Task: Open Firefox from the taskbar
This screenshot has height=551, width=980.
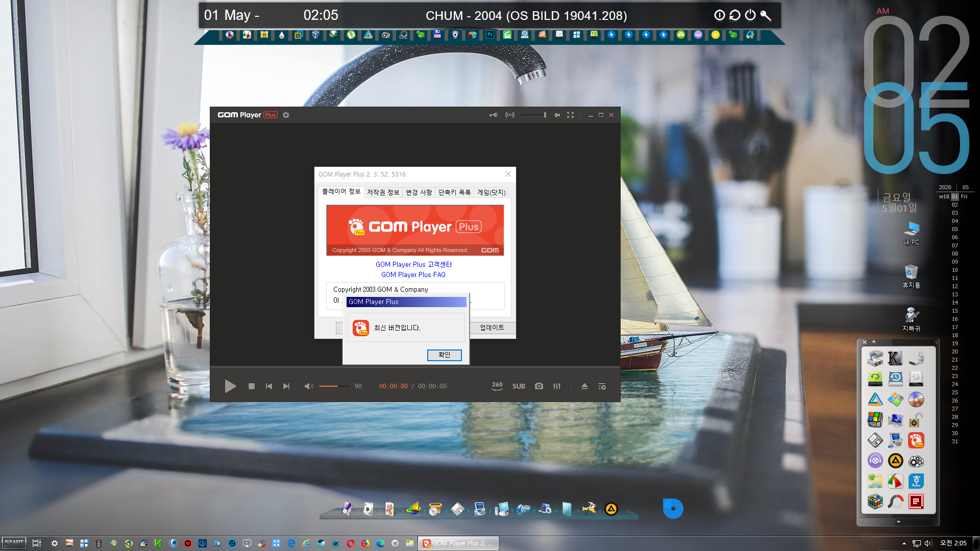Action: pyautogui.click(x=365, y=543)
